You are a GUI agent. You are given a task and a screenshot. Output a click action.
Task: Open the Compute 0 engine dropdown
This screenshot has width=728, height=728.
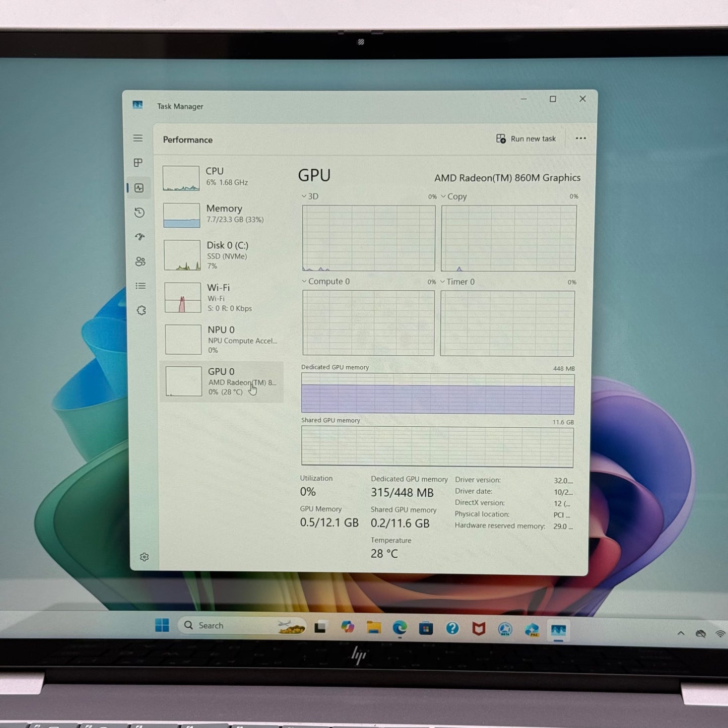(x=325, y=282)
